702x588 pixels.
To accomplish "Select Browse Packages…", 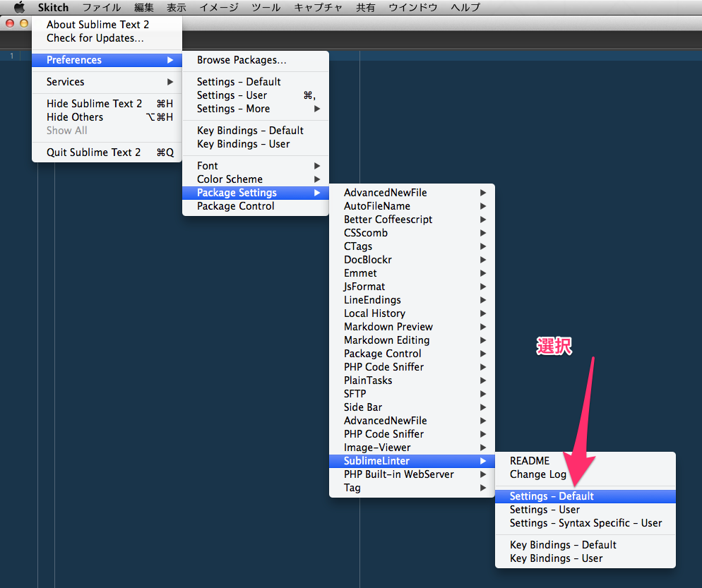I will [256, 60].
